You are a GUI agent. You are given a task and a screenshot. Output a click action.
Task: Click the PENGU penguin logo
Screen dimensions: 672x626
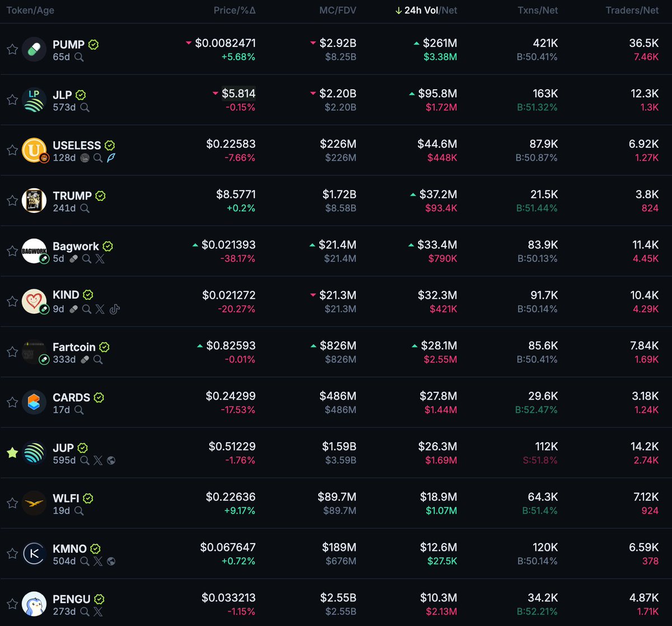click(x=34, y=604)
